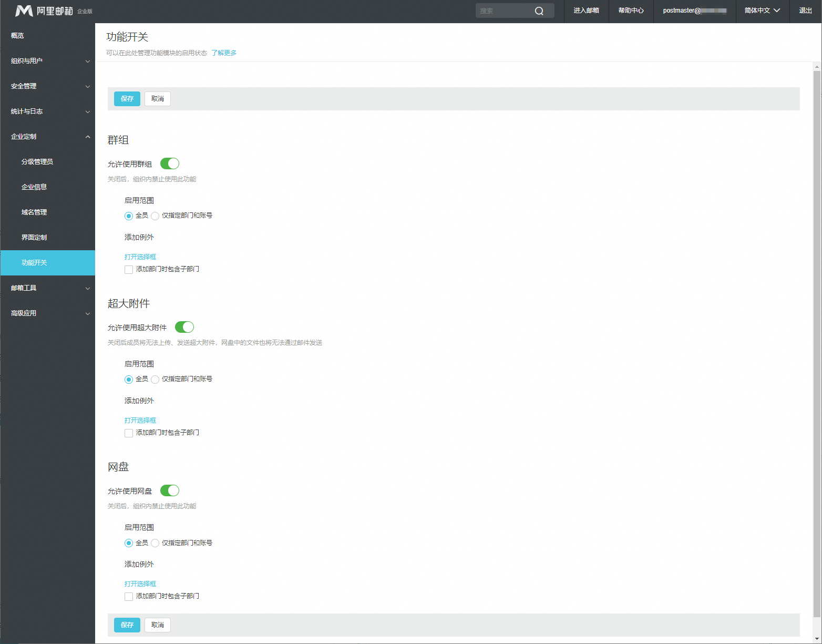The image size is (822, 644).
Task: Disable the 允许使用超大附件 switch
Action: [x=184, y=327]
